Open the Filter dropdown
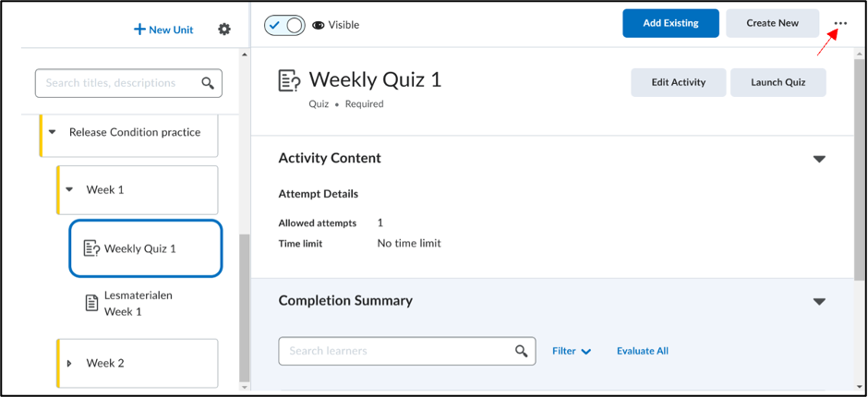This screenshot has height=397, width=868. tap(572, 351)
